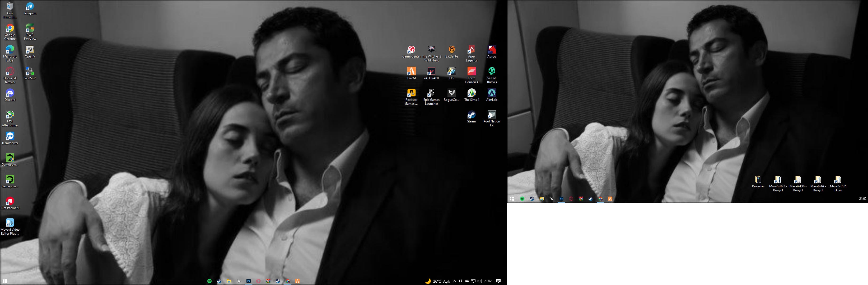This screenshot has height=285, width=868.
Task: Open the OneDrive cloud tray icon
Action: [467, 281]
